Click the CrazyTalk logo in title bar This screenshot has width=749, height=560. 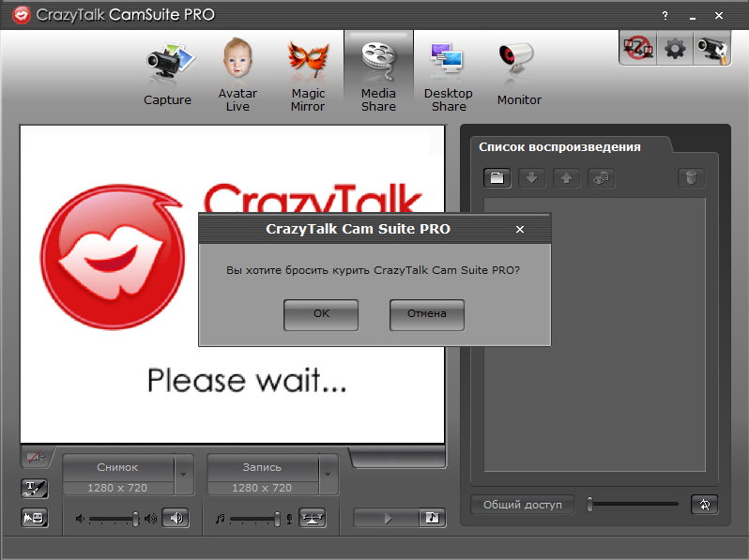tap(21, 15)
